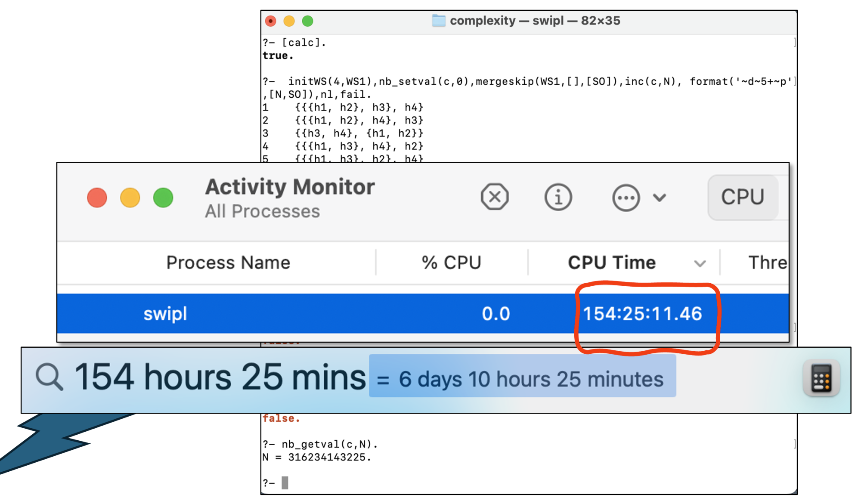This screenshot has width=861, height=504.
Task: Sort processes by Process Name header
Action: point(228,263)
